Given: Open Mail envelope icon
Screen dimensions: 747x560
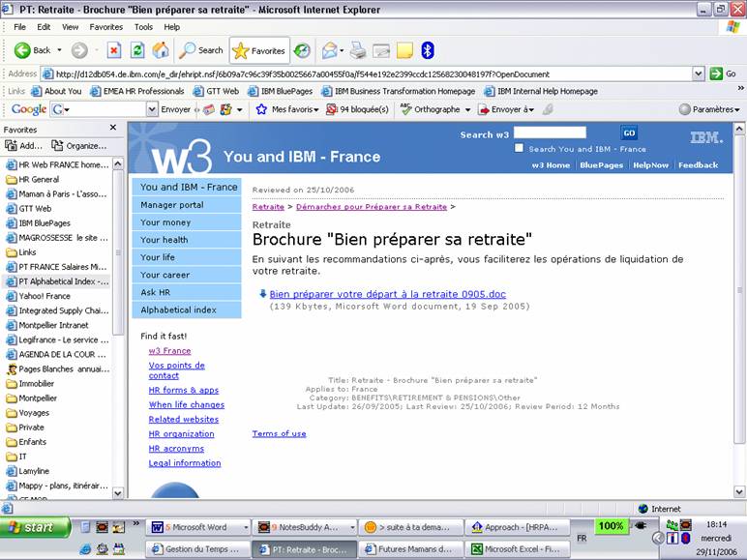Looking at the screenshot, I should [x=329, y=50].
